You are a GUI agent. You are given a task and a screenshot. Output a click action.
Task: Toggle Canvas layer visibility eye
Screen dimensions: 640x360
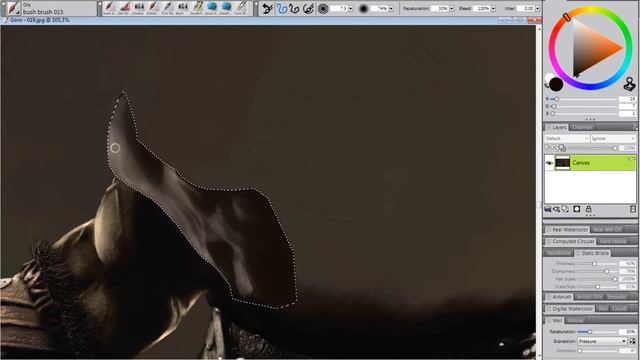(x=549, y=163)
